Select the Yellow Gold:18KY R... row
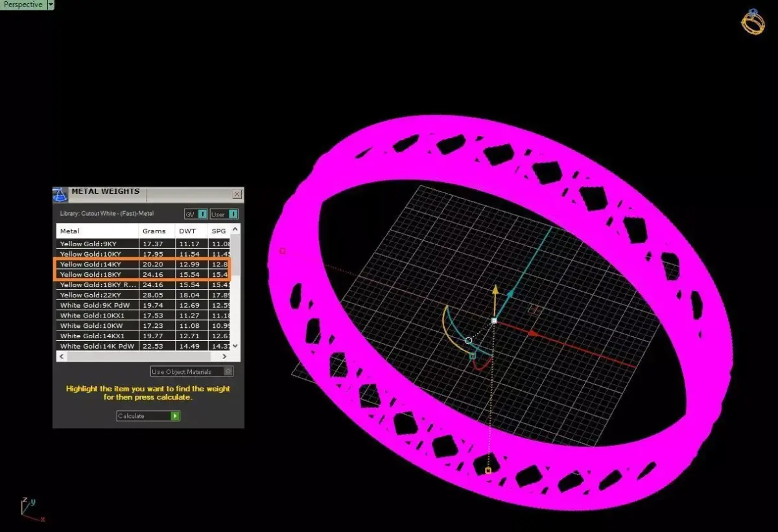The height and width of the screenshot is (532, 778). (x=143, y=284)
